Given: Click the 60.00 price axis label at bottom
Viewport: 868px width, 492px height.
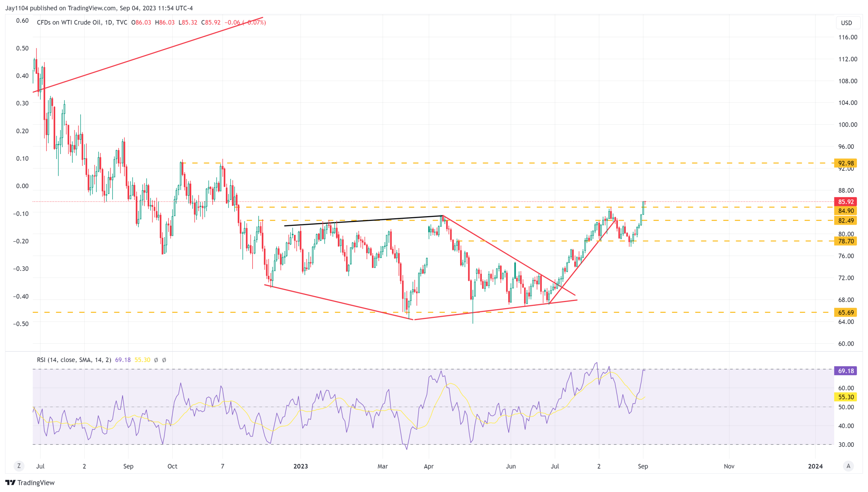Looking at the screenshot, I should [x=846, y=344].
